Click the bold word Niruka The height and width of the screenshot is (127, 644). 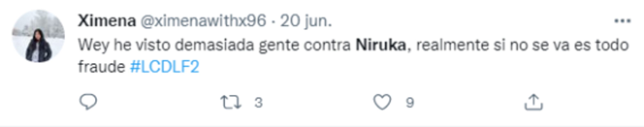pyautogui.click(x=381, y=45)
